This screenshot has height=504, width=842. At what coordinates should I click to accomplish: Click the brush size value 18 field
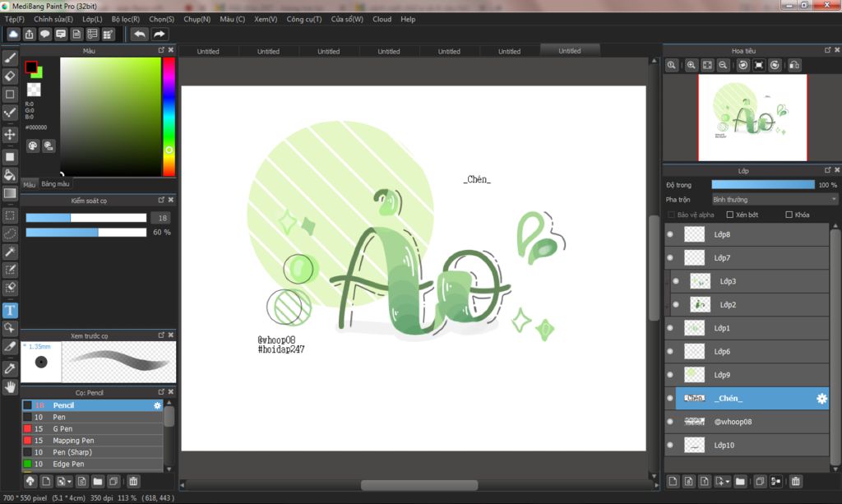point(162,218)
